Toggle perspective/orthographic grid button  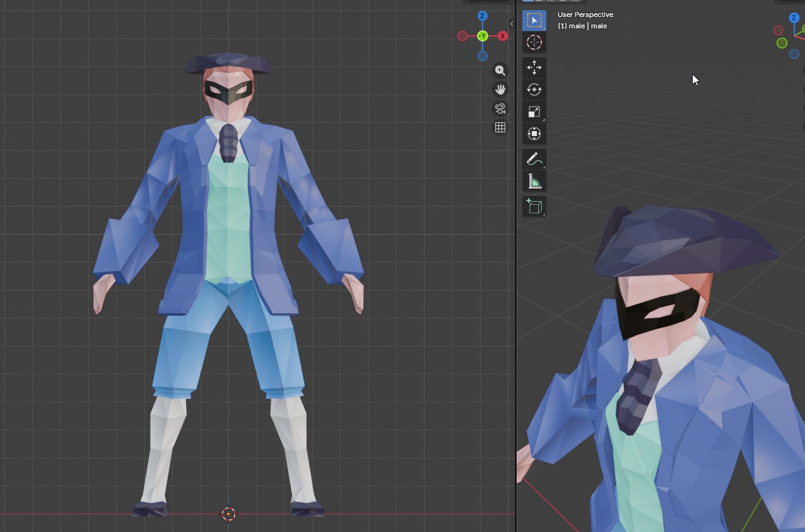(500, 127)
